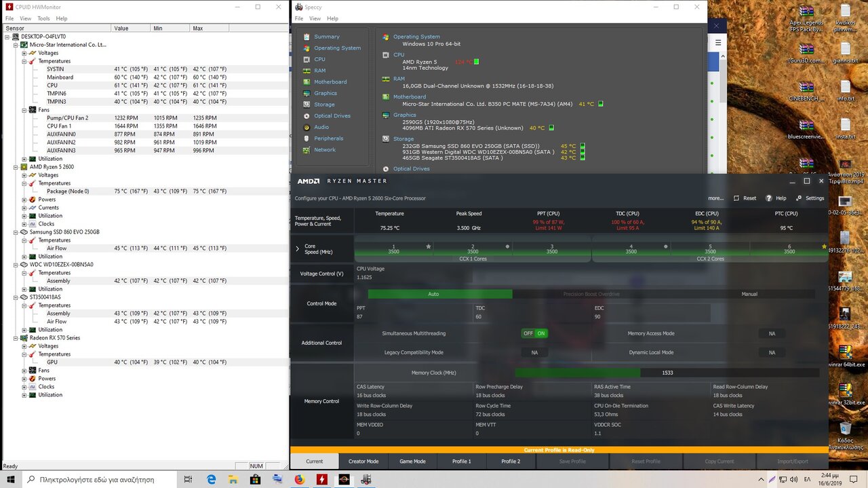
Task: Click Import/Export button
Action: coord(793,462)
